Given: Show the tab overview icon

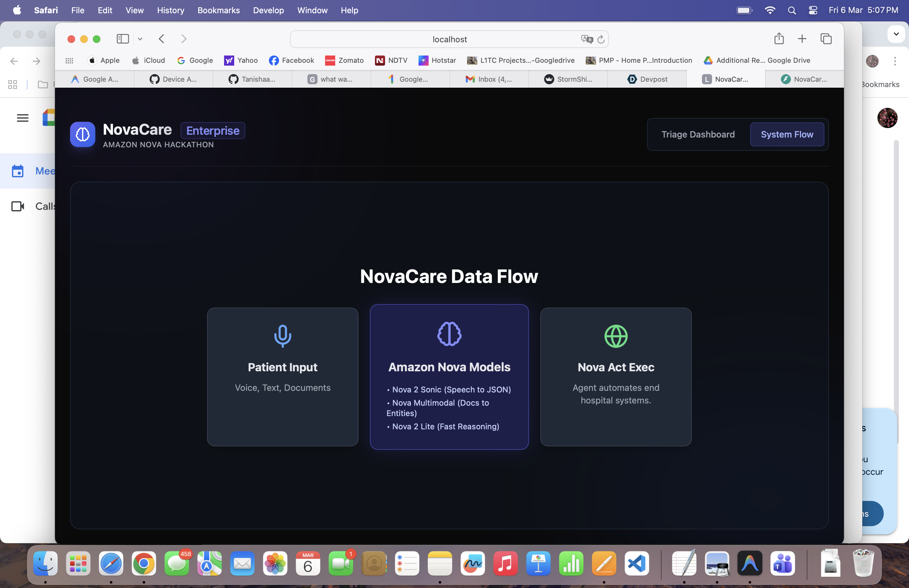Looking at the screenshot, I should point(826,38).
